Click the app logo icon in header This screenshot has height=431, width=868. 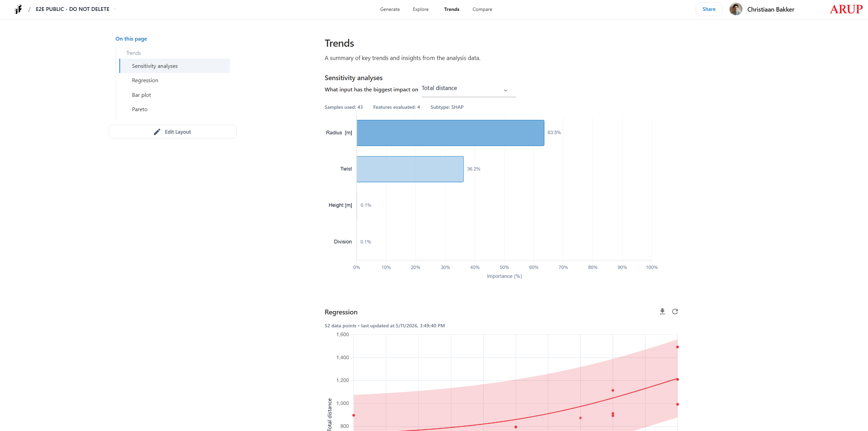point(18,9)
